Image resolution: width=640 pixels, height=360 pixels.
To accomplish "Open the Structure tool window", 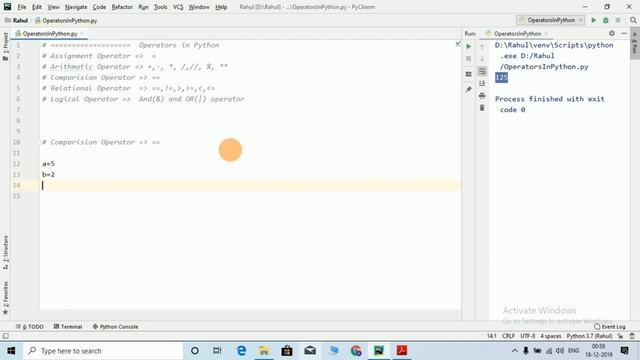I will [x=5, y=252].
